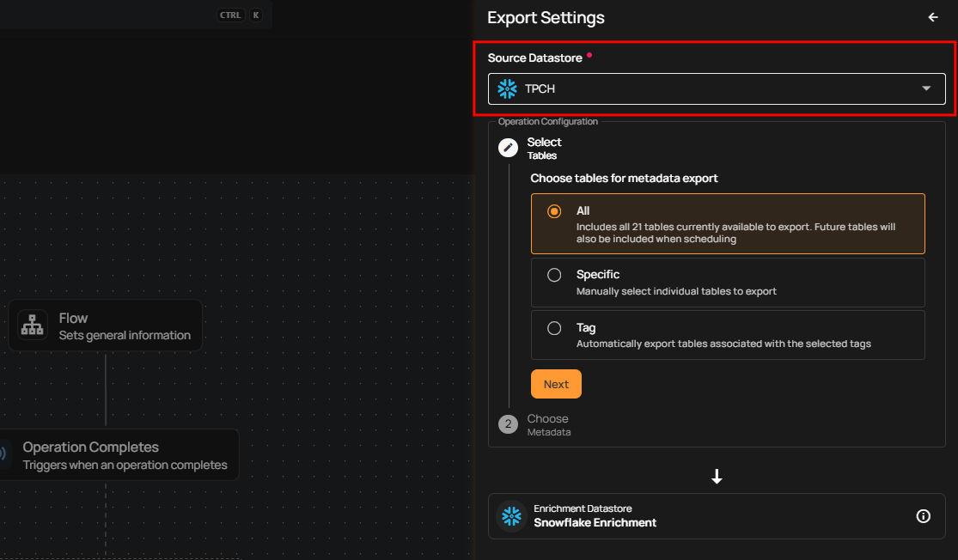Select the Tag radio option
The width and height of the screenshot is (958, 560).
554,328
